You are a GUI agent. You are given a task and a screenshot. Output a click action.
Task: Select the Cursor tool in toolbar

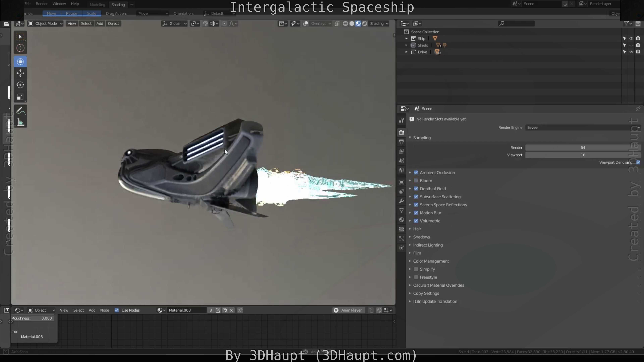click(x=20, y=48)
